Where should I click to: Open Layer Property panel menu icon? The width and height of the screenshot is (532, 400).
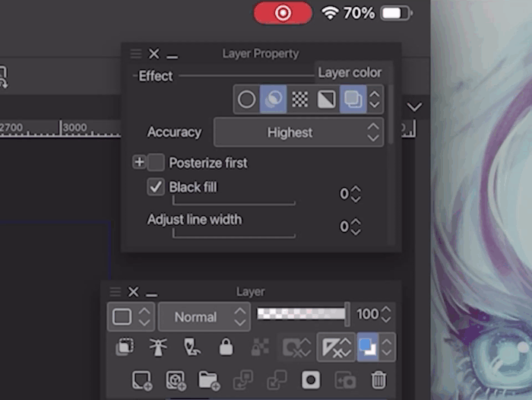(136, 54)
